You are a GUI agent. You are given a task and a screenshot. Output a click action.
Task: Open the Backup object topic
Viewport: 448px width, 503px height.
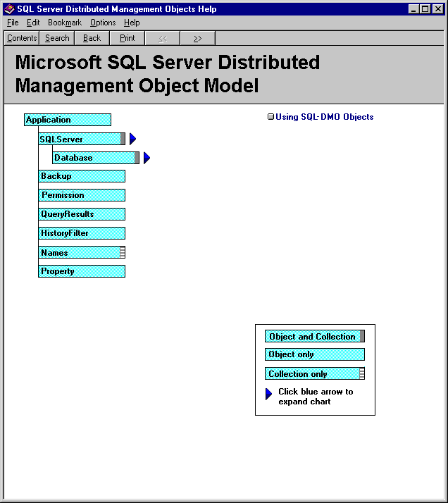(x=82, y=176)
